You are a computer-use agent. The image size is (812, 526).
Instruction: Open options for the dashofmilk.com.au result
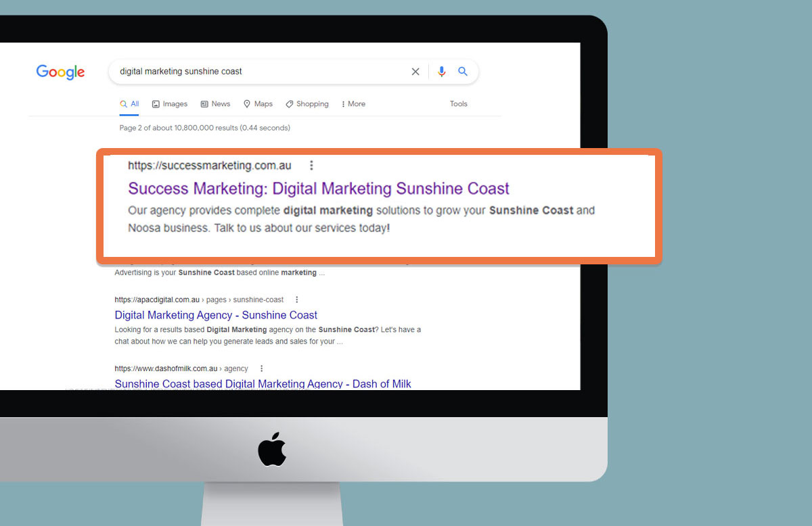261,368
